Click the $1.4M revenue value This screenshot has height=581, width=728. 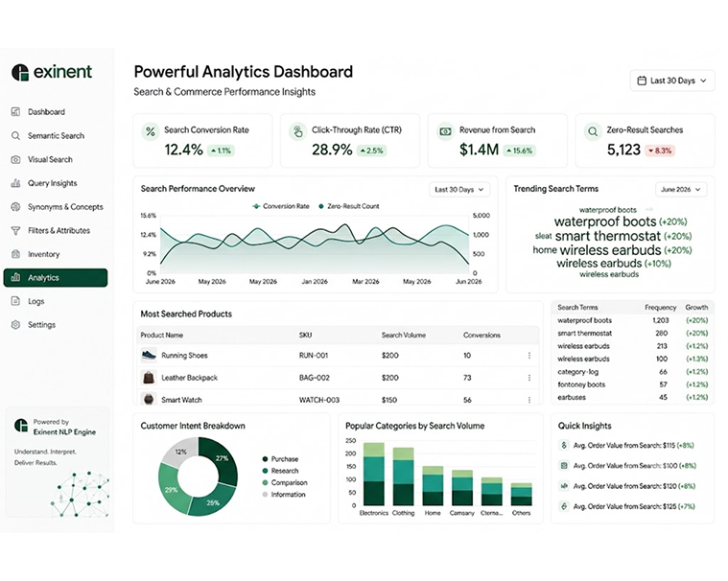pos(479,150)
